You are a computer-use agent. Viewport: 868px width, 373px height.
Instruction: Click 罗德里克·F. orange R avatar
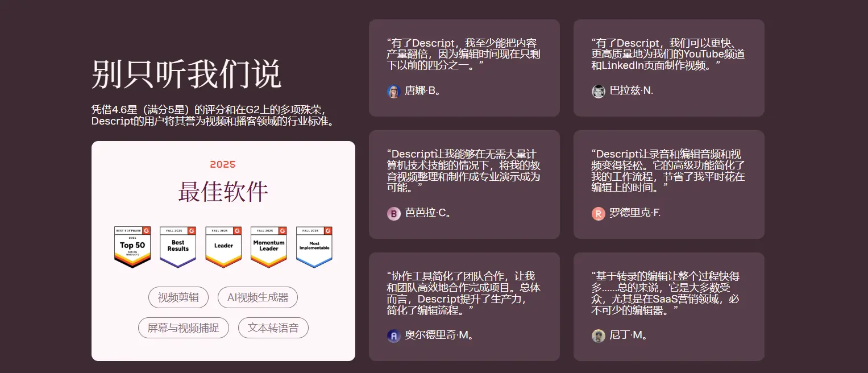coord(599,214)
